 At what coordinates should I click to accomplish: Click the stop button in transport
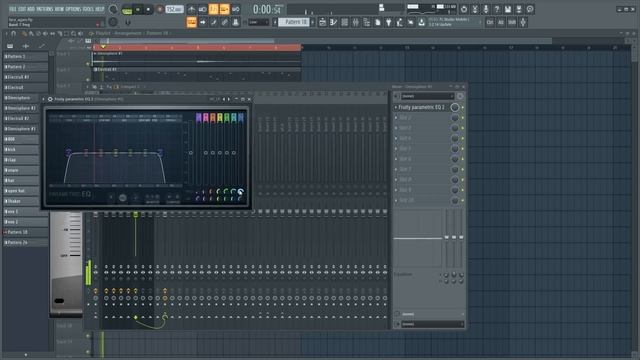(x=148, y=9)
